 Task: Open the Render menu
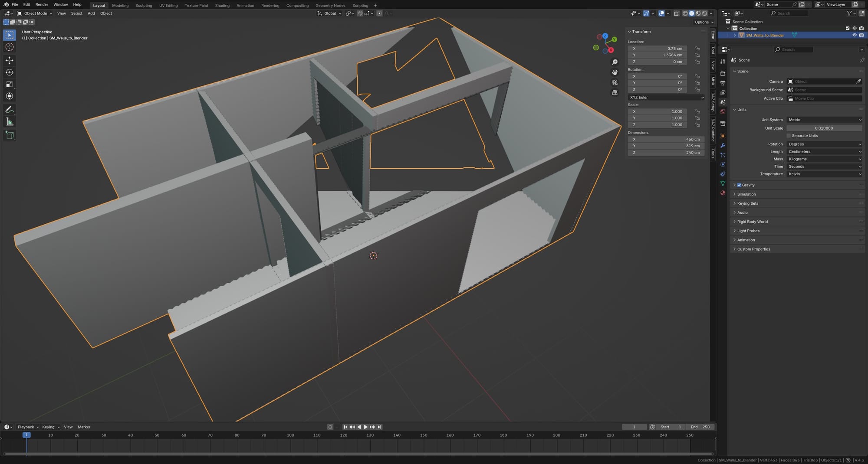42,4
